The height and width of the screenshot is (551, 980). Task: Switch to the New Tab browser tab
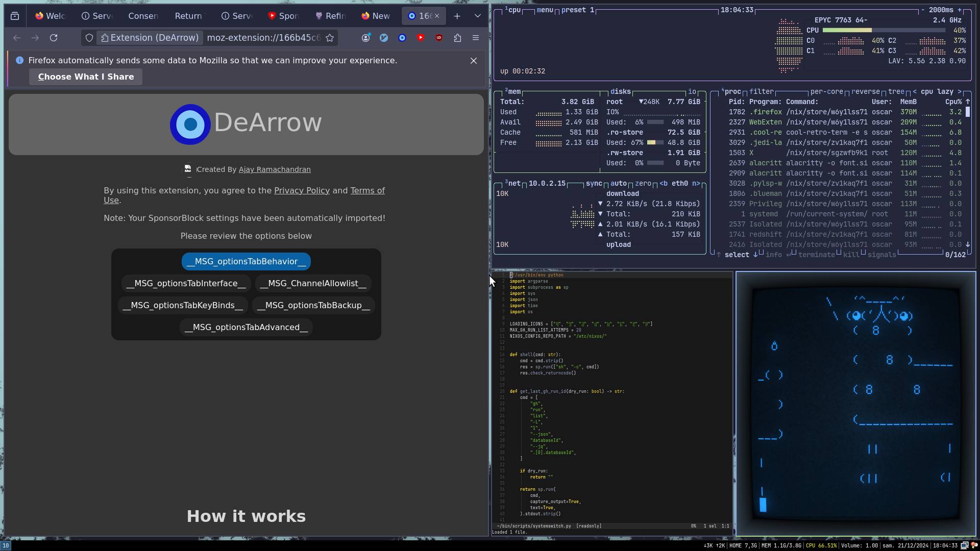376,16
